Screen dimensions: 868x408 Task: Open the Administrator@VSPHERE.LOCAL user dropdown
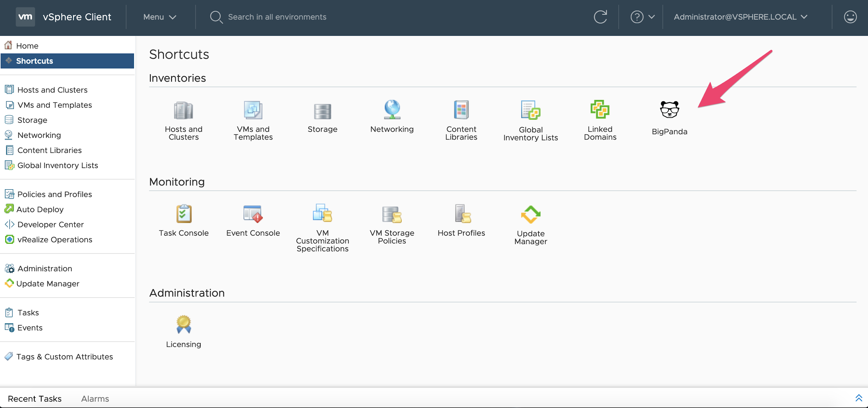coord(740,17)
